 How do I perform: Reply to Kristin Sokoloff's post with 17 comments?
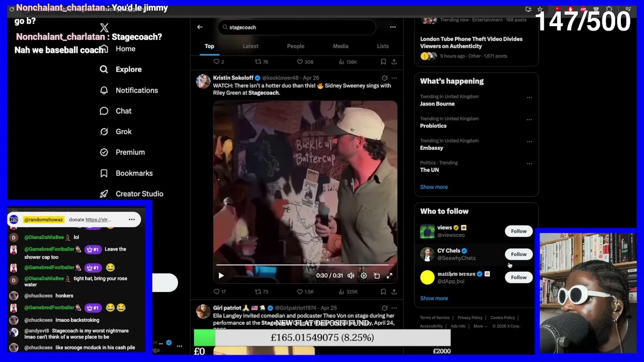(219, 292)
